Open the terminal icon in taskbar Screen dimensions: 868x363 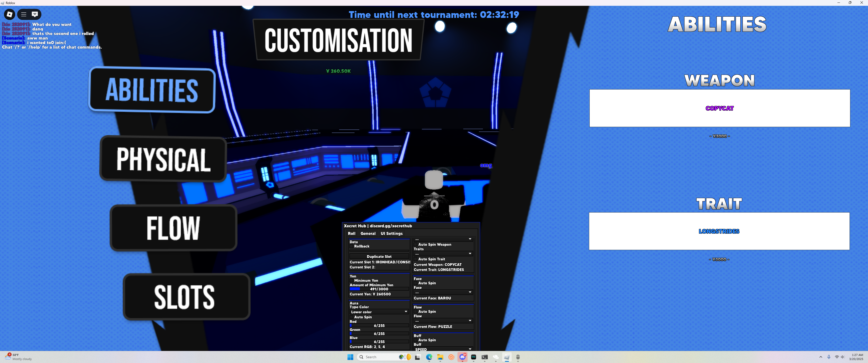(484, 357)
